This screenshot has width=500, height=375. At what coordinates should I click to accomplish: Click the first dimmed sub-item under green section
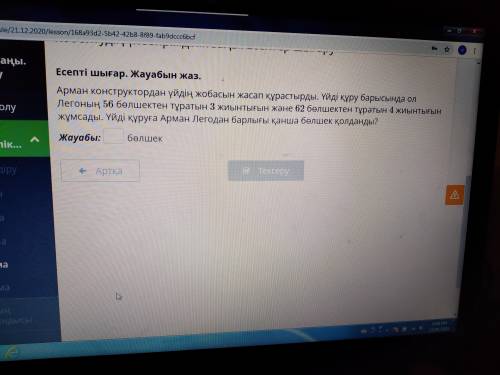(8, 170)
